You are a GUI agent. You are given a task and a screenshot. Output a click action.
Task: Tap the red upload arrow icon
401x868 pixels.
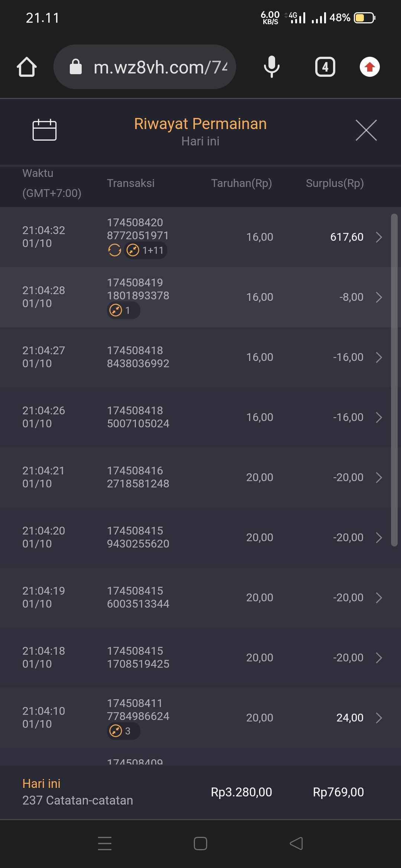point(369,67)
